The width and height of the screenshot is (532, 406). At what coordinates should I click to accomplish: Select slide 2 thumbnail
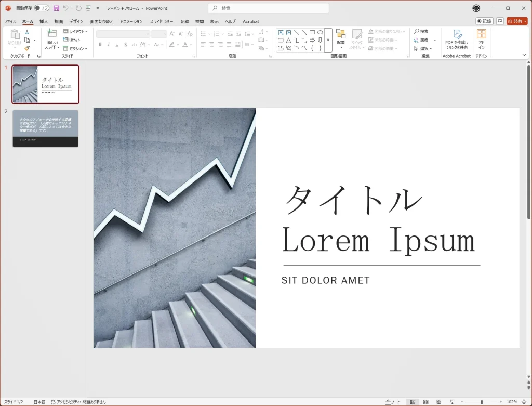pos(45,128)
